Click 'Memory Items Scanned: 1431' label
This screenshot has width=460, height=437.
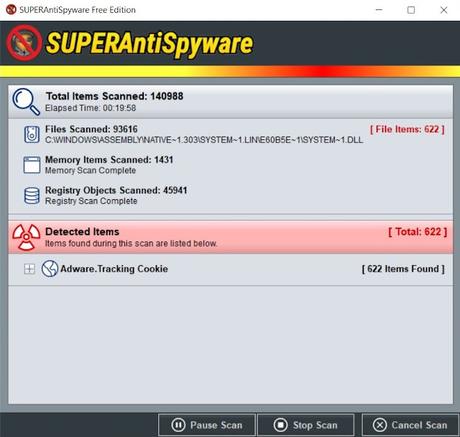109,160
